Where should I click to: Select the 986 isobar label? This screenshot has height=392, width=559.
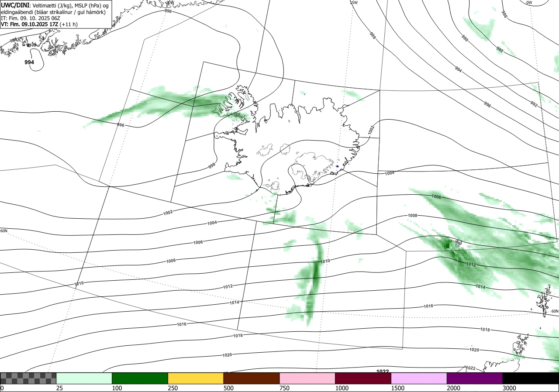click(x=504, y=15)
